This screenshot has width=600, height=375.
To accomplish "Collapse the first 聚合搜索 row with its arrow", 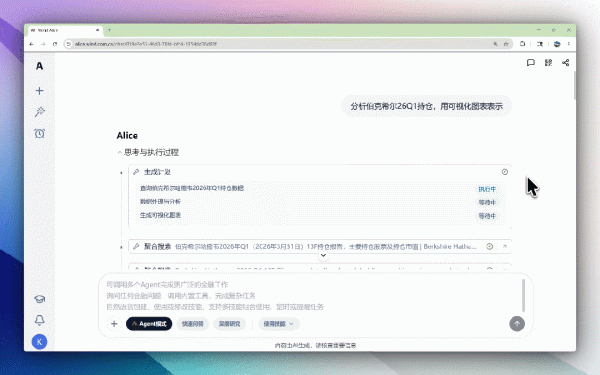I will pyautogui.click(x=505, y=246).
